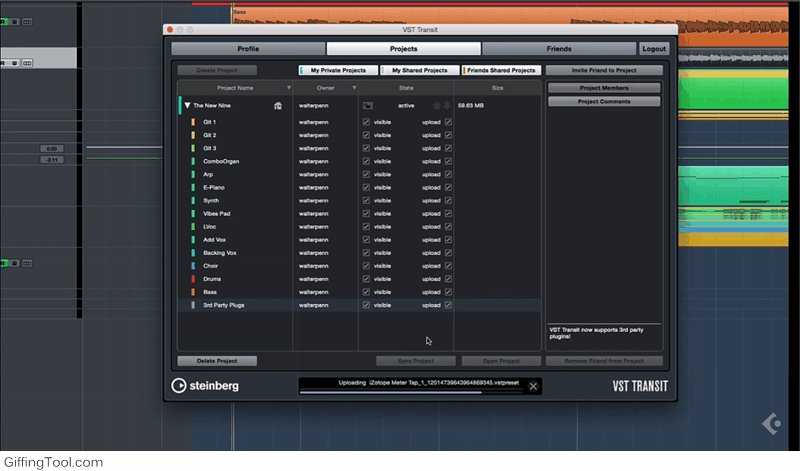Switch to the Projects tab

click(x=404, y=48)
